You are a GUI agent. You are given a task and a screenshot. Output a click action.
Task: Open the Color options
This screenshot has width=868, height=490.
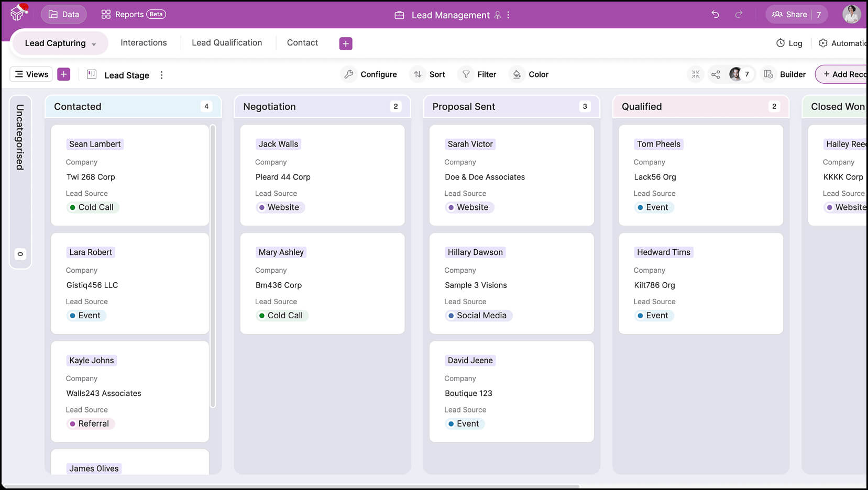pyautogui.click(x=531, y=74)
